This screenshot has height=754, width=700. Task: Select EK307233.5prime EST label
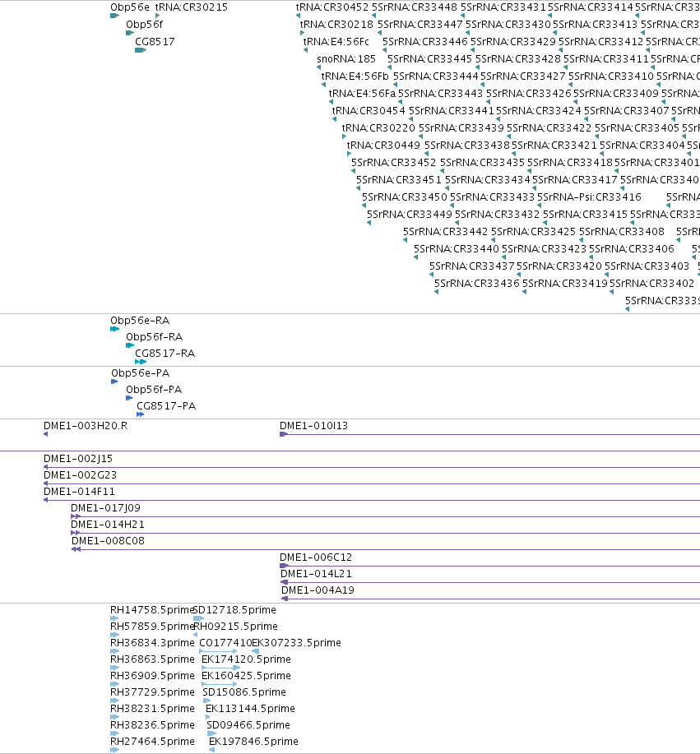297,643
